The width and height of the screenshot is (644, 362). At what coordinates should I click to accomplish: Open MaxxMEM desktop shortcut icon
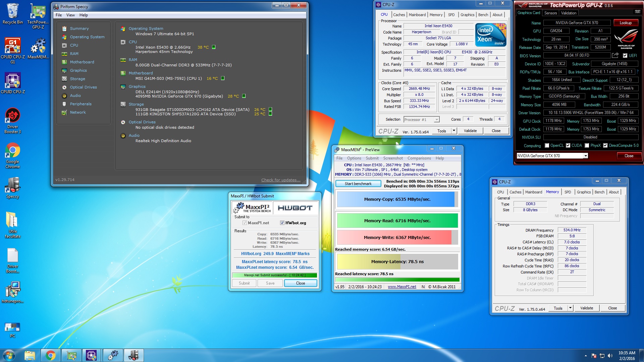tap(38, 48)
